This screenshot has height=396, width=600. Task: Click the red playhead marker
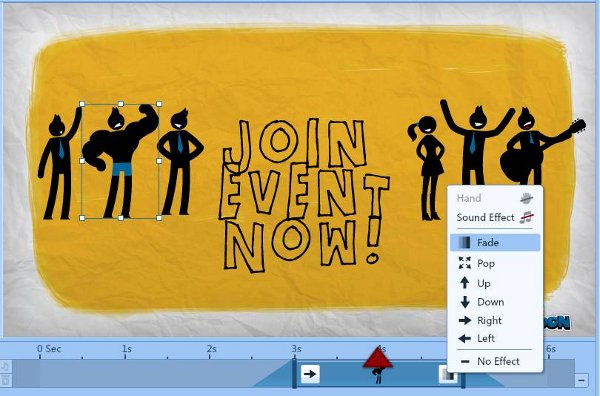pos(378,357)
